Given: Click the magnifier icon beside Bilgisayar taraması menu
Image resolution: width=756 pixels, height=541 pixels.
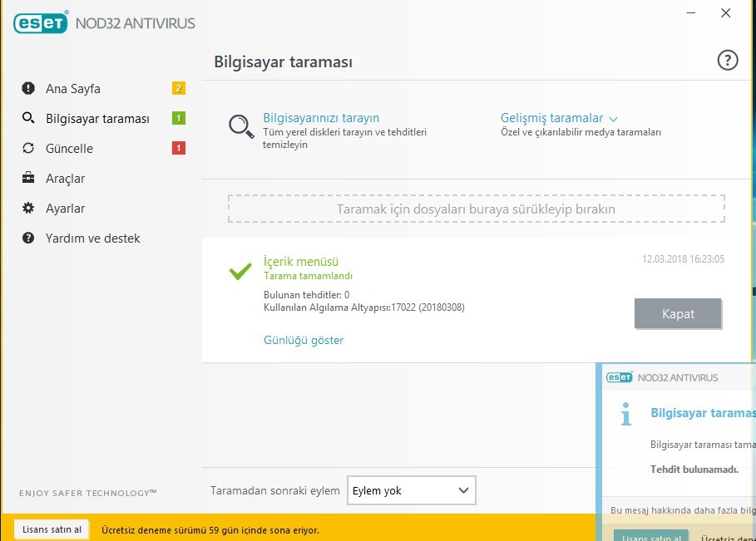Looking at the screenshot, I should tap(28, 118).
